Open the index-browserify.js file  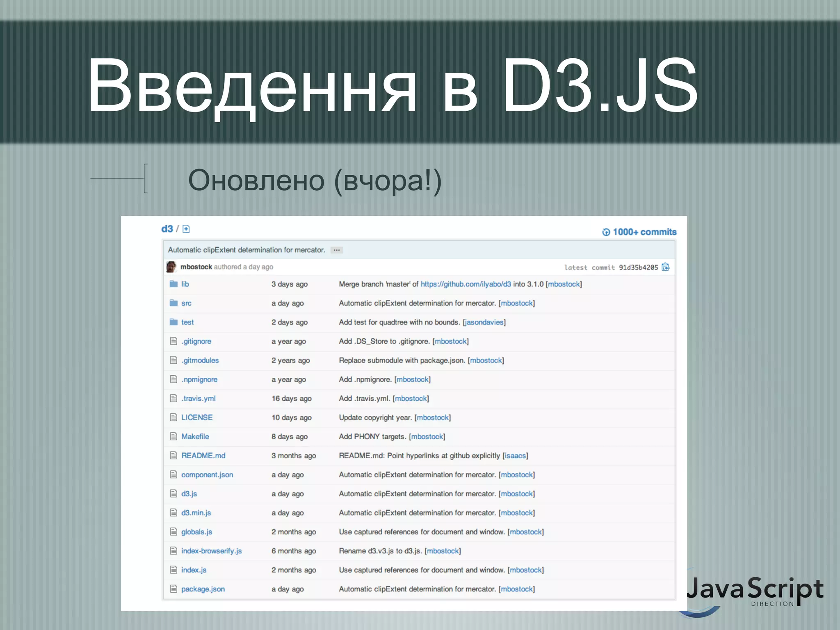coord(211,551)
